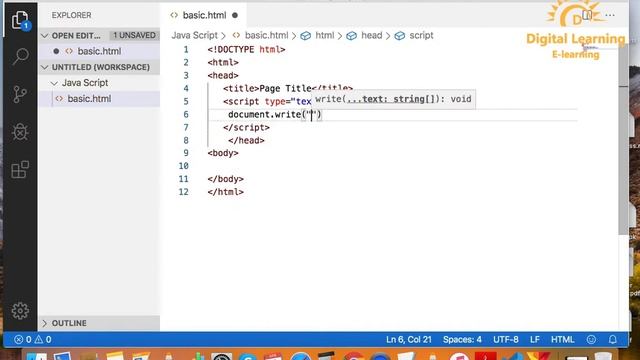This screenshot has height=360, width=640.
Task: Collapse the Java Script folder
Action: 54,83
